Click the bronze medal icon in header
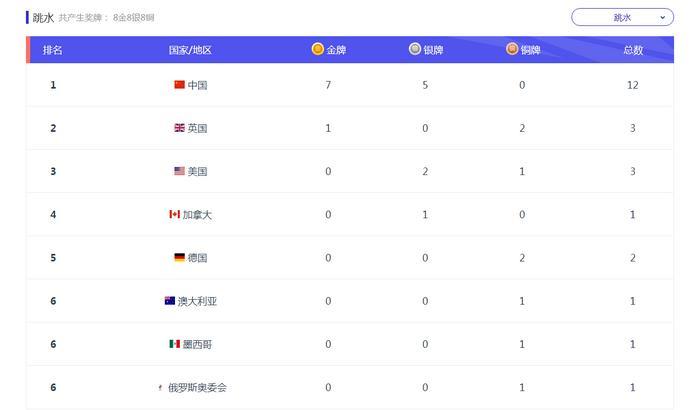 click(x=512, y=49)
